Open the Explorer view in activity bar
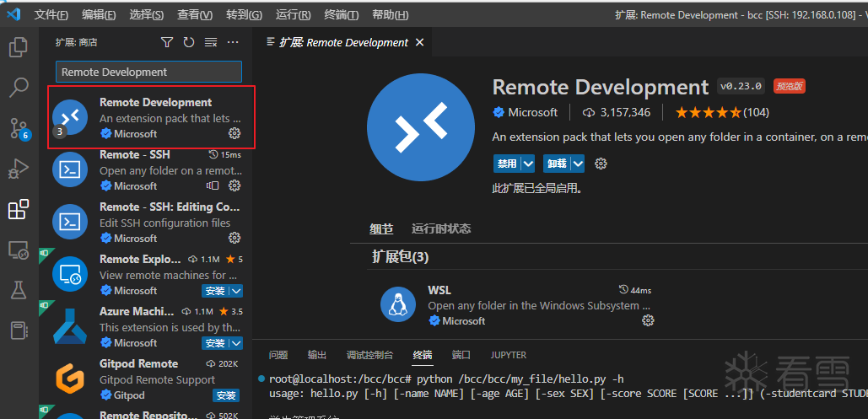Screen dimensions: 868x419 pyautogui.click(x=19, y=47)
